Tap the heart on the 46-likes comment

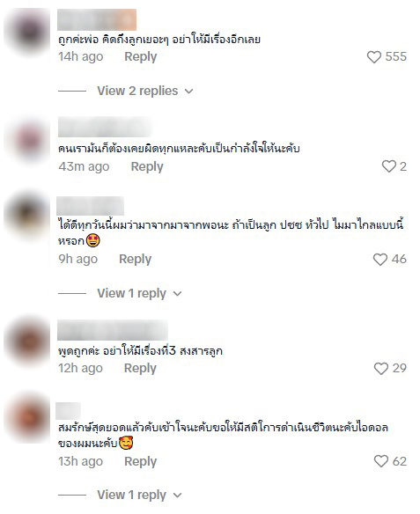click(x=380, y=260)
